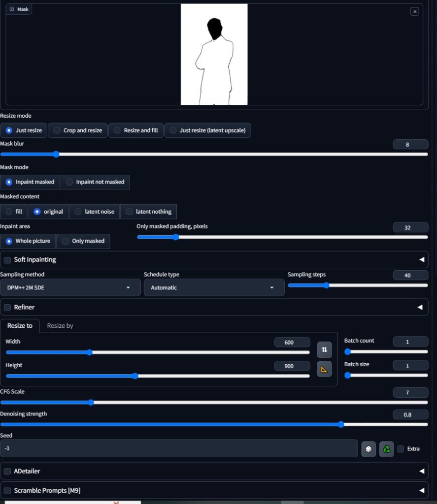Adjust the Mask blur slider

pos(214,154)
